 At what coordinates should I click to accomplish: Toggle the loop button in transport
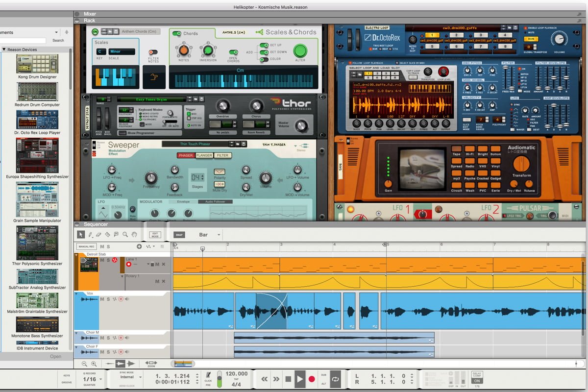(336, 379)
